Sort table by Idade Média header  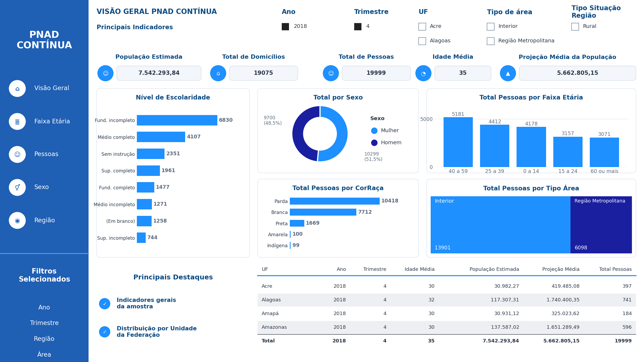pos(419,269)
